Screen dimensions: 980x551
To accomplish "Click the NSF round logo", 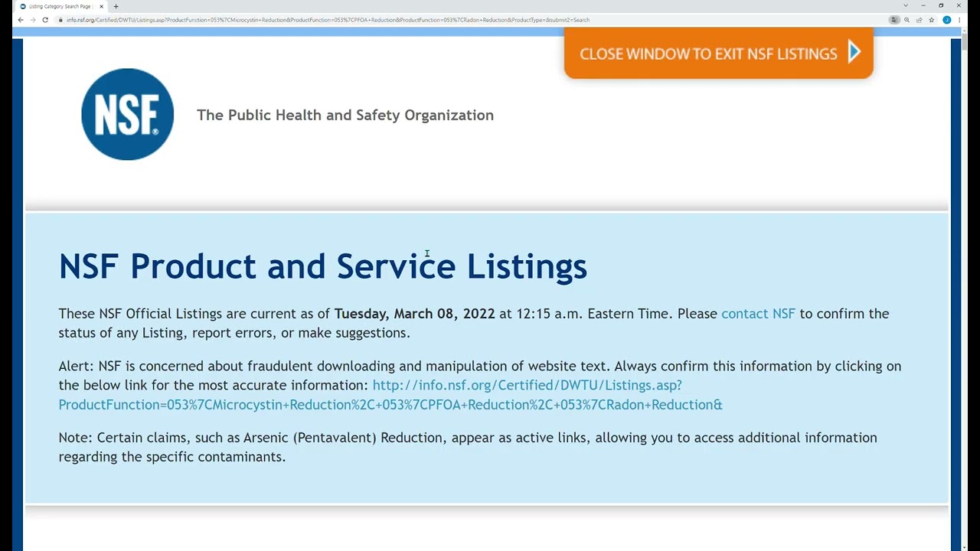I will (x=128, y=115).
